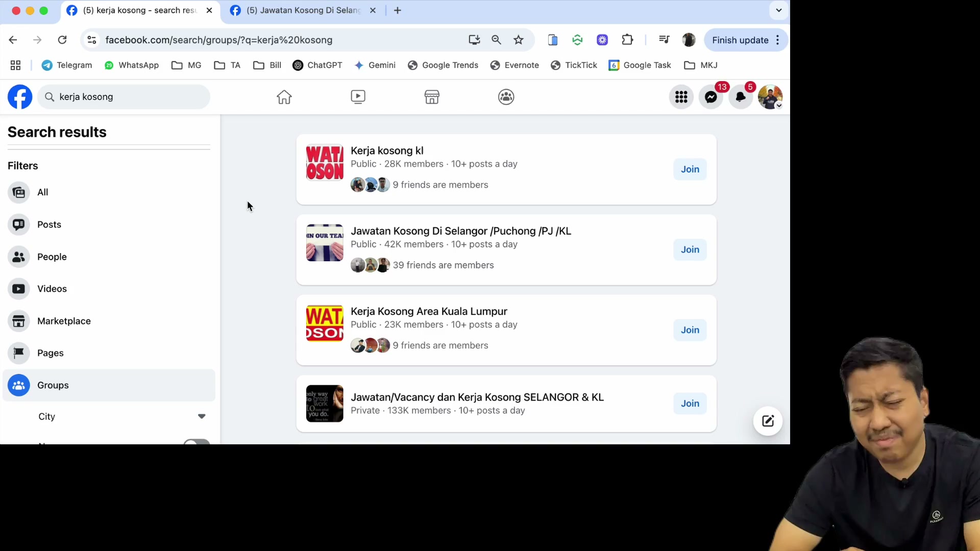Open the Google Trends bookmark
The height and width of the screenshot is (551, 980).
(443, 65)
